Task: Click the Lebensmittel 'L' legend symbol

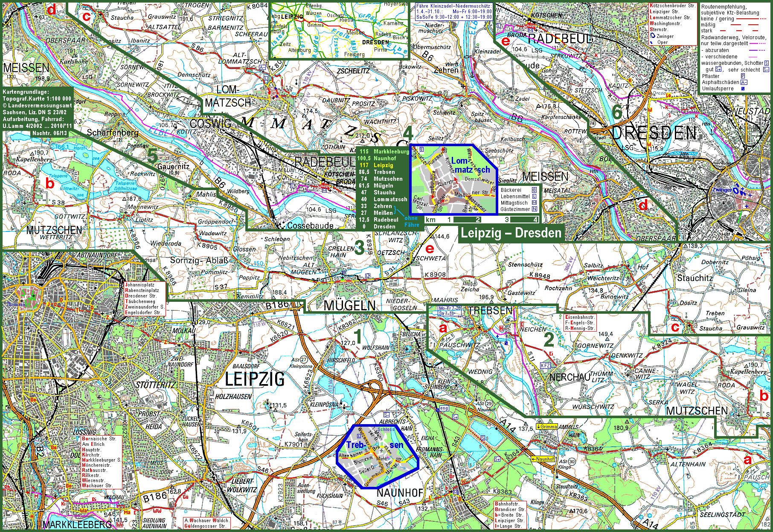Action: click(534, 197)
